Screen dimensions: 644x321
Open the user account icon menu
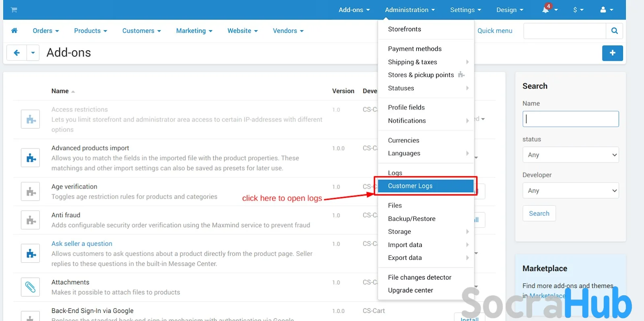606,10
